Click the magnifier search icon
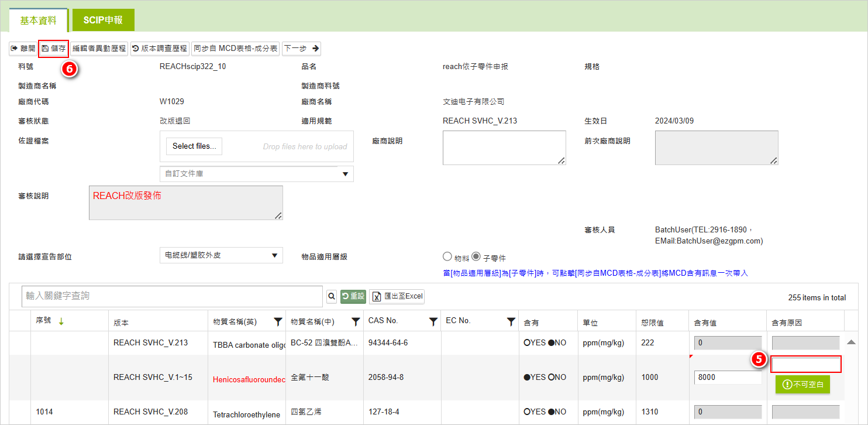Image resolution: width=868 pixels, height=425 pixels. (x=332, y=296)
